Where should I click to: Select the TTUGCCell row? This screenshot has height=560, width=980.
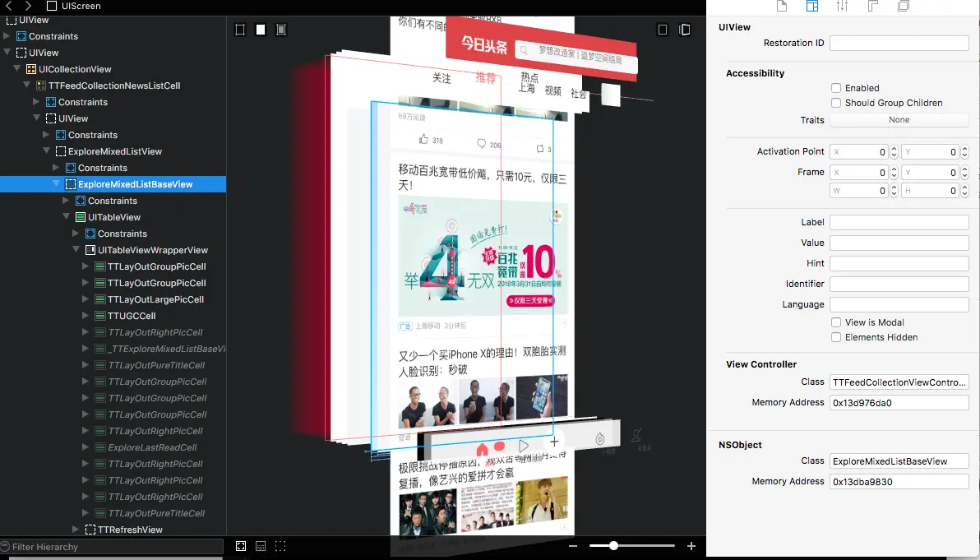113,316
